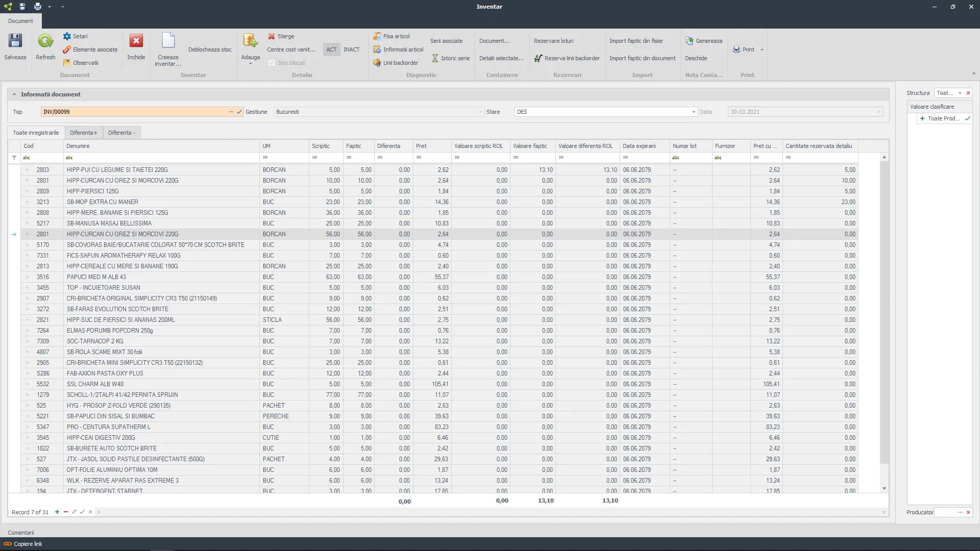The height and width of the screenshot is (551, 980).
Task: Open the Document ribbon tab
Action: (x=20, y=21)
